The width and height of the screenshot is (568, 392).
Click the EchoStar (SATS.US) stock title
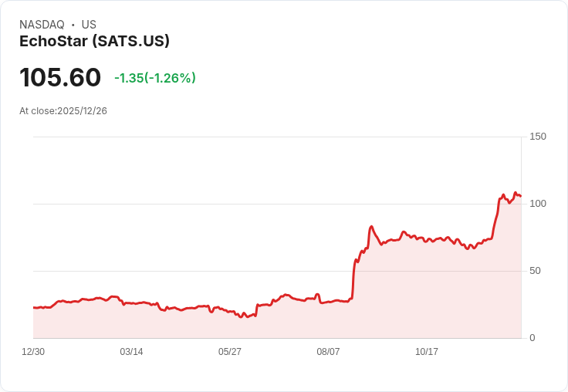pos(94,42)
